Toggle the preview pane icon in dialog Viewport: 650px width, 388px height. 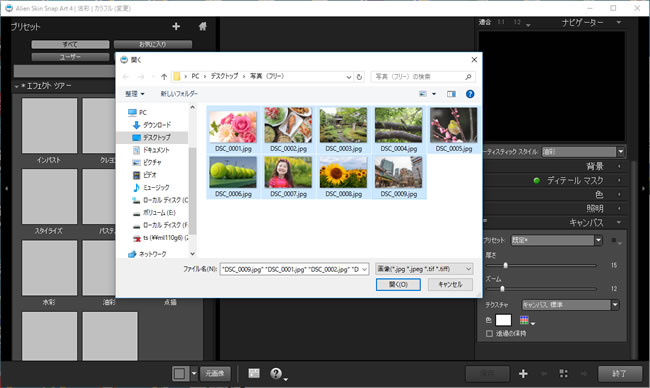pos(451,94)
